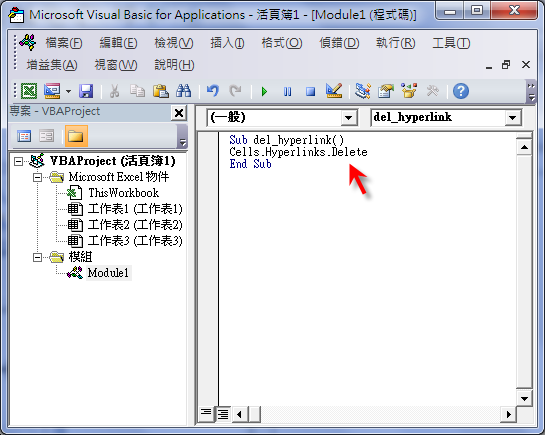Restore the inner code window
Screen dimensions: 545x435
[506, 65]
